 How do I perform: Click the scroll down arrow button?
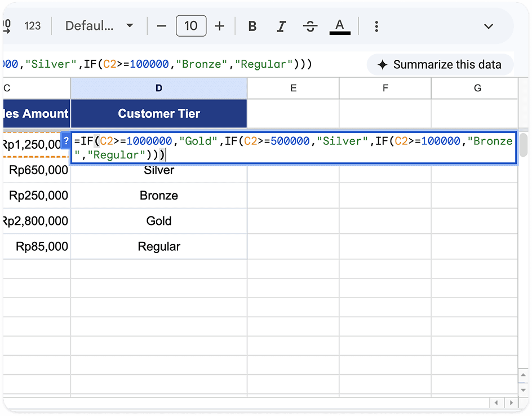coord(523,390)
